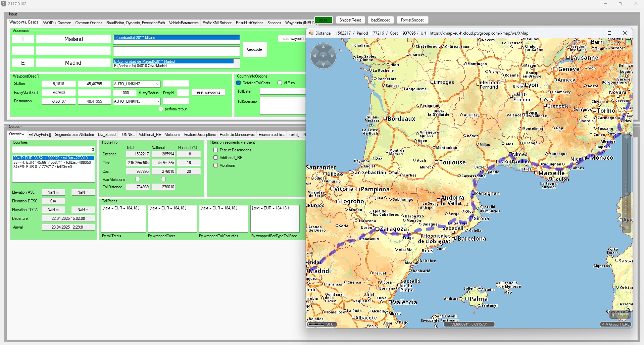Pan the map up with navigation arrow
644x345 pixels.
tap(323, 47)
